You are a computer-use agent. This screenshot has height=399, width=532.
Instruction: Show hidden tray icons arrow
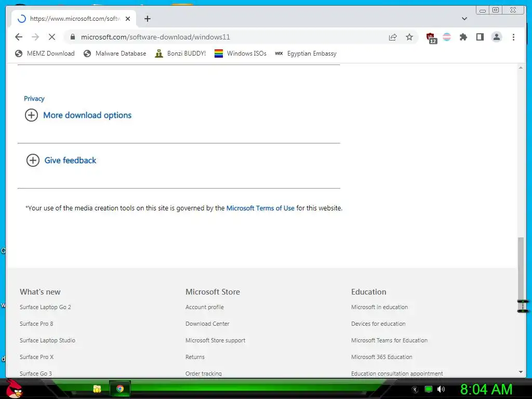[x=415, y=390]
